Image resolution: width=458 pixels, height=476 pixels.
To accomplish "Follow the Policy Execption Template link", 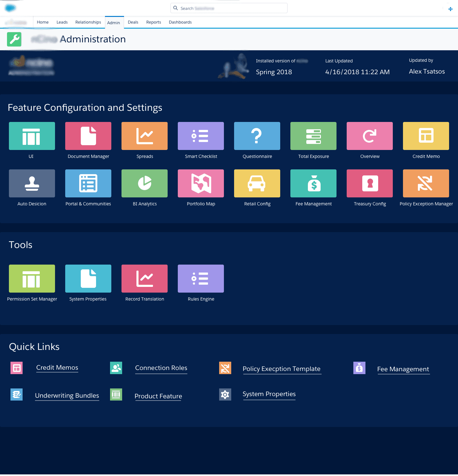I will click(281, 369).
